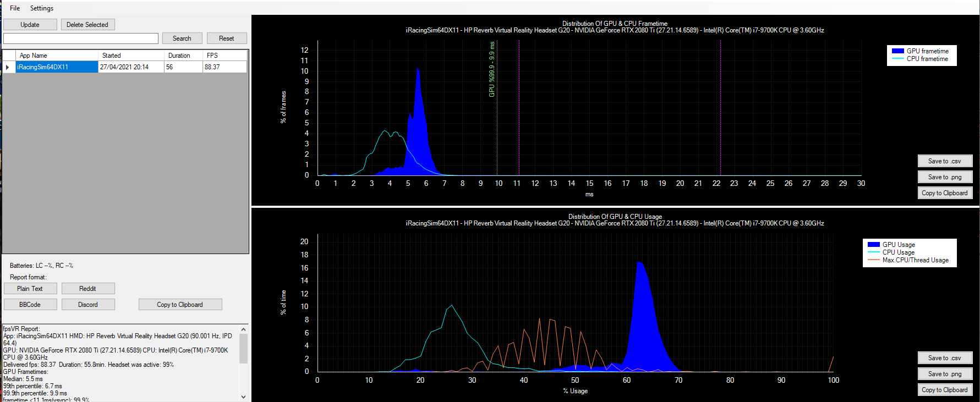Choose Discord report format
The image size is (980, 402).
click(88, 305)
